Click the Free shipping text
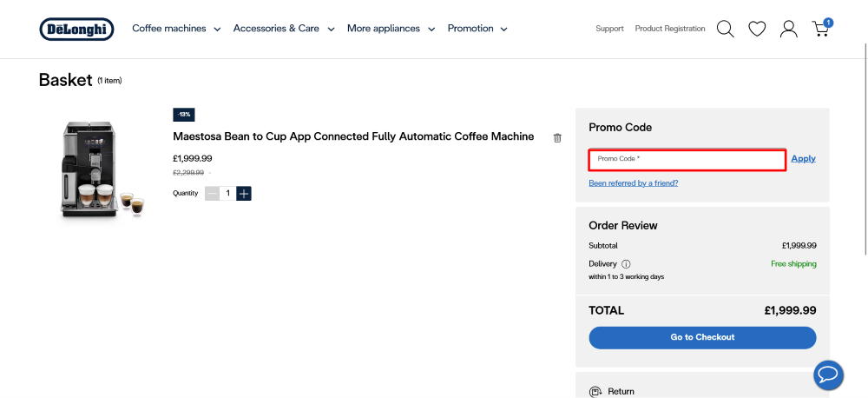This screenshot has height=398, width=868. pyautogui.click(x=793, y=264)
